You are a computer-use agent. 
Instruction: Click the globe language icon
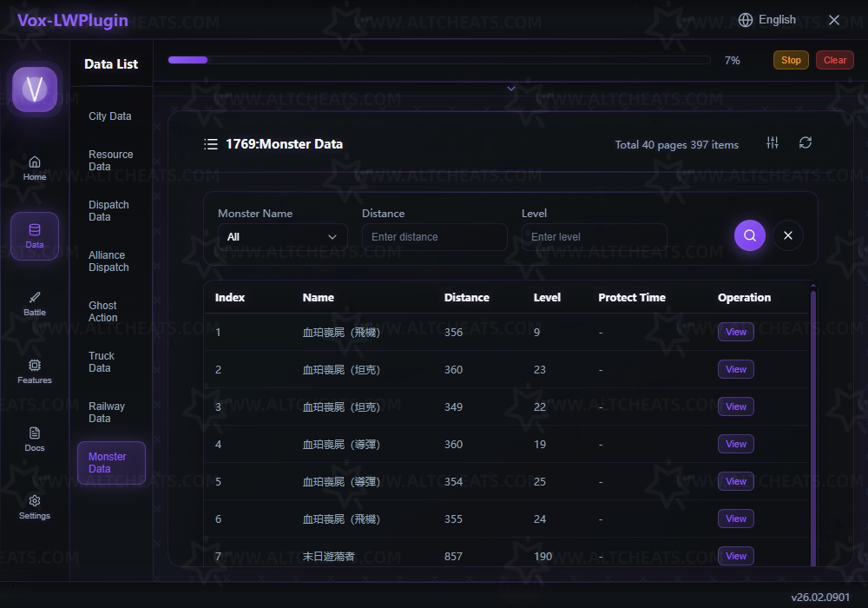745,20
